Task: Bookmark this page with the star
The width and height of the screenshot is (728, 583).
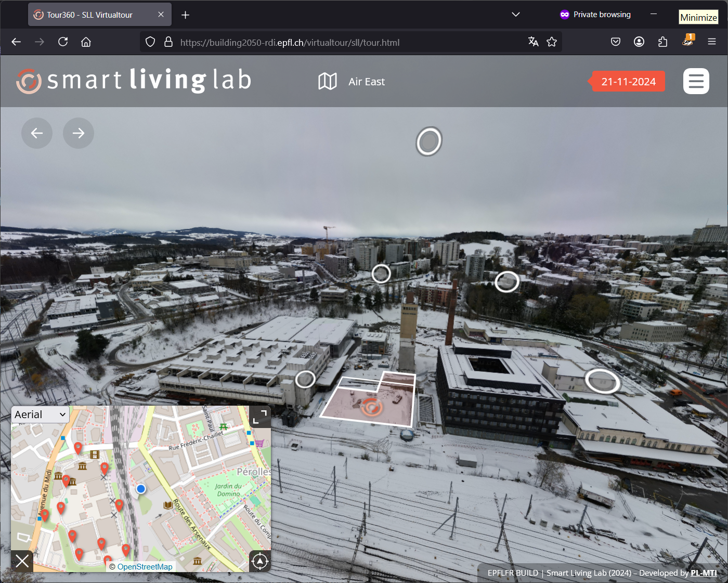Action: pos(552,42)
